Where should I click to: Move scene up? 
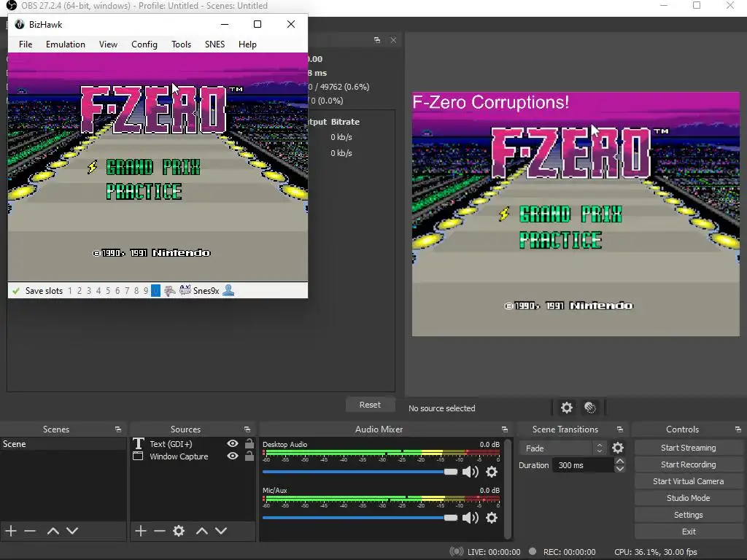click(53, 531)
